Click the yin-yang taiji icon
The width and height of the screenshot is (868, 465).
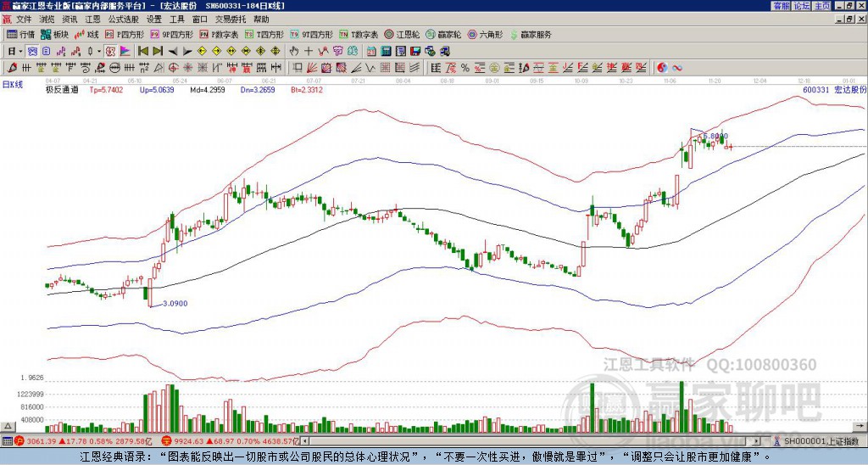click(662, 68)
